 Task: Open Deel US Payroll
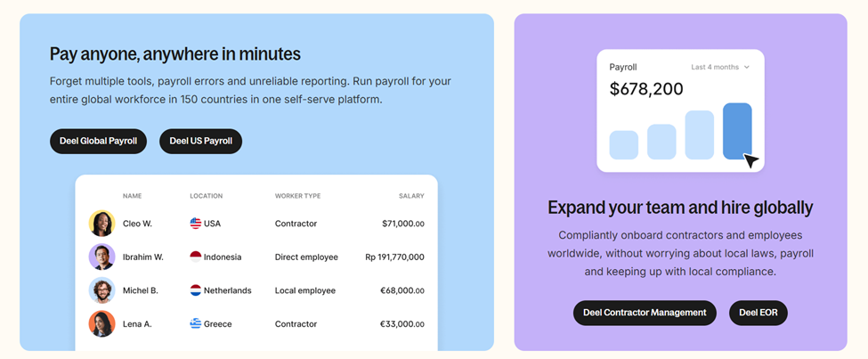201,142
